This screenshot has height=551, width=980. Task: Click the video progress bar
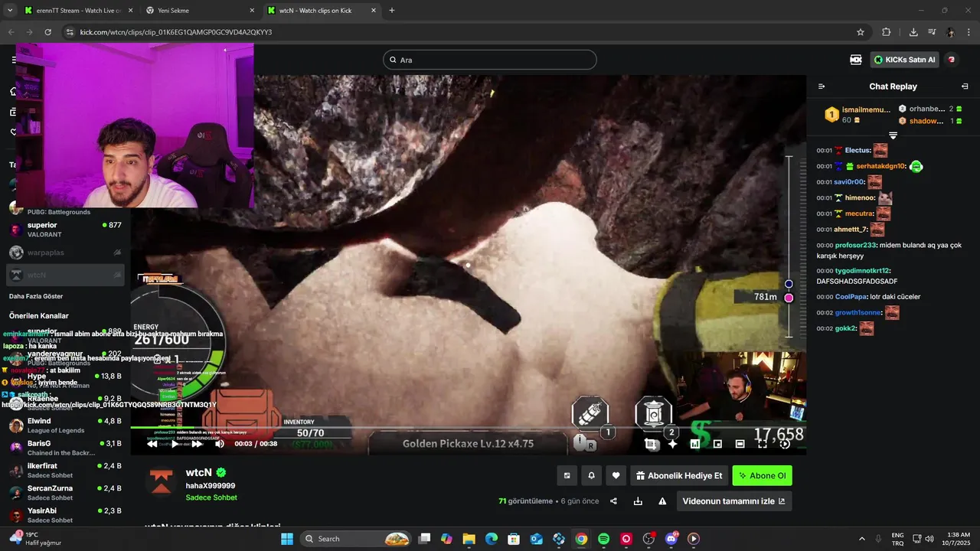click(x=468, y=427)
